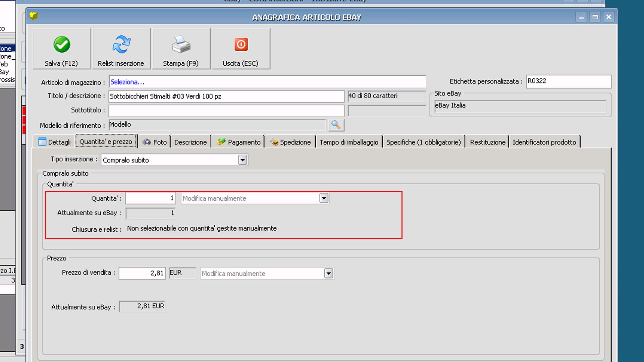644x362 pixels.
Task: Switch to the Foto tab
Action: pyautogui.click(x=155, y=142)
